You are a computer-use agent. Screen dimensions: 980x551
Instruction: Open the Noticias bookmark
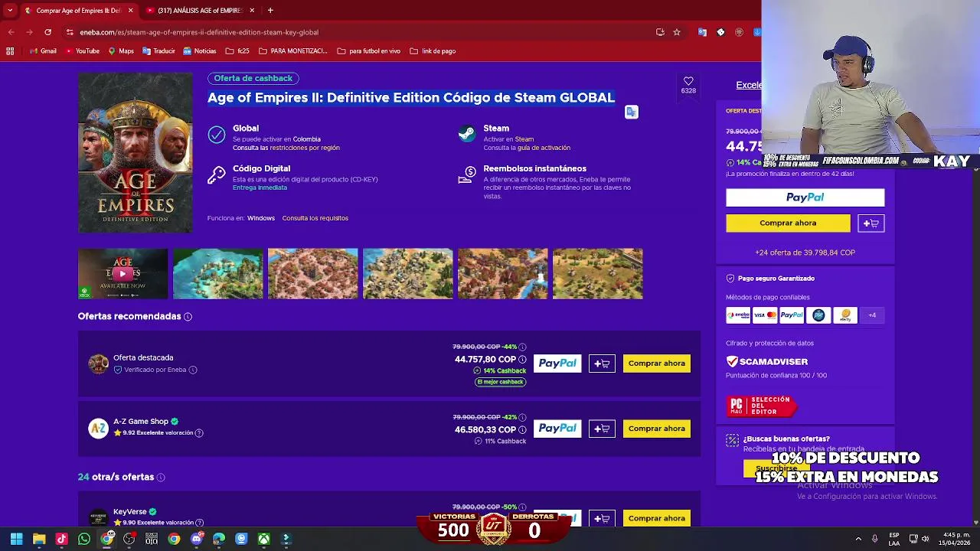coord(199,51)
